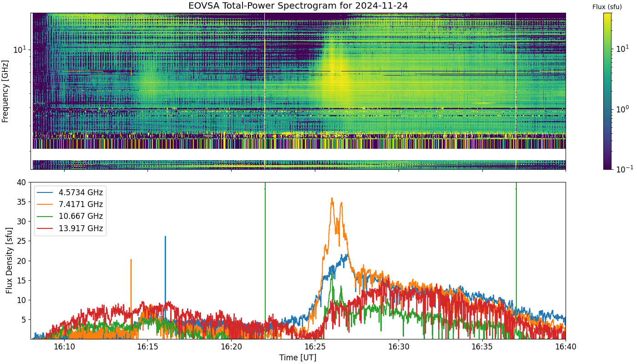The width and height of the screenshot is (637, 364).
Task: Click the 10¹ frequency axis tick label
Action: click(x=21, y=49)
